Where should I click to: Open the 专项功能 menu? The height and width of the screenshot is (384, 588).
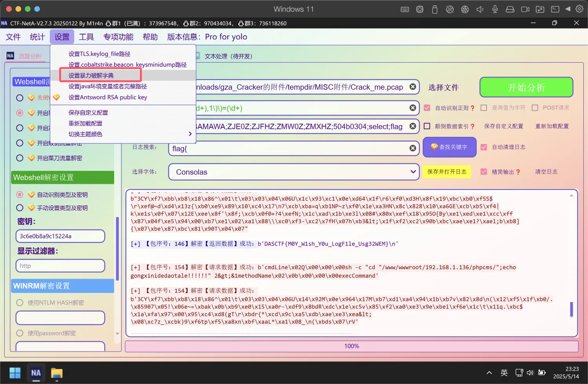pos(118,37)
